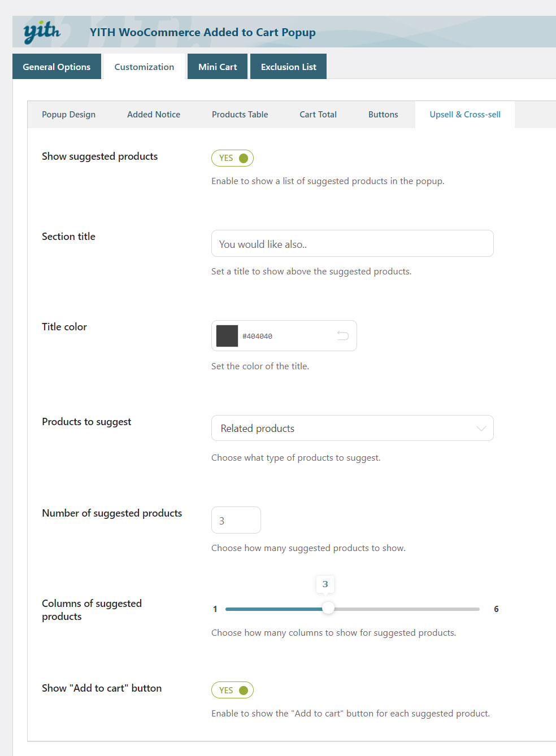Focus the Section title text field
Viewport: 556px width, 756px height.
coord(352,243)
